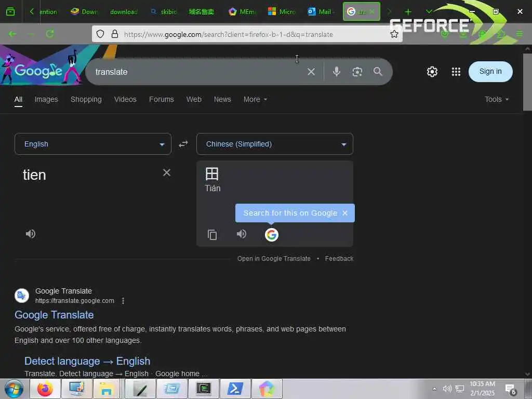
Task: Switch to Shopping results
Action: (x=86, y=99)
